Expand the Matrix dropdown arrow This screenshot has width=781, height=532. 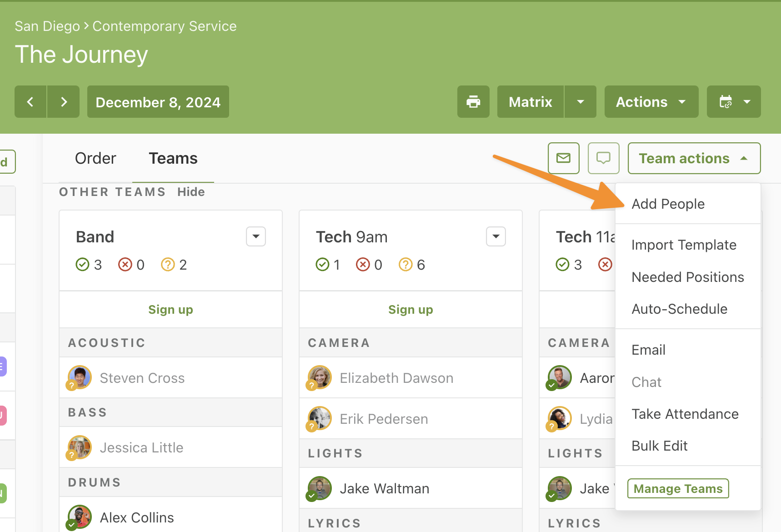point(581,102)
